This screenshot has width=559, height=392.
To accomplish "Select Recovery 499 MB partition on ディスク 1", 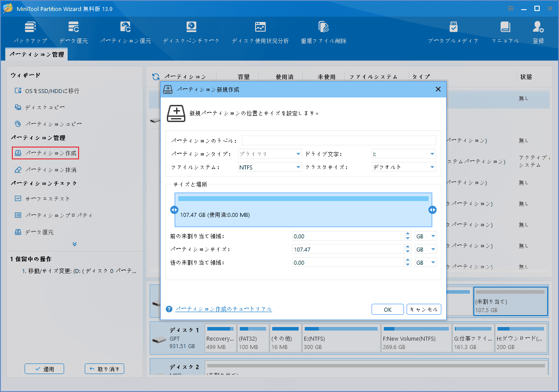I will tap(220, 338).
